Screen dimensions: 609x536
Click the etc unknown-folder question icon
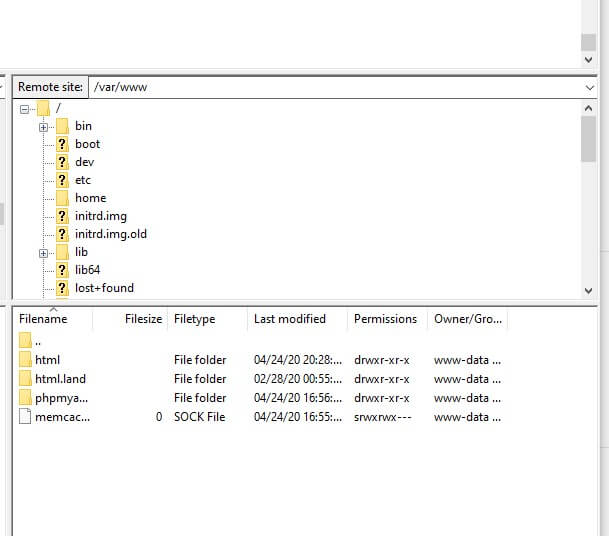pos(62,180)
